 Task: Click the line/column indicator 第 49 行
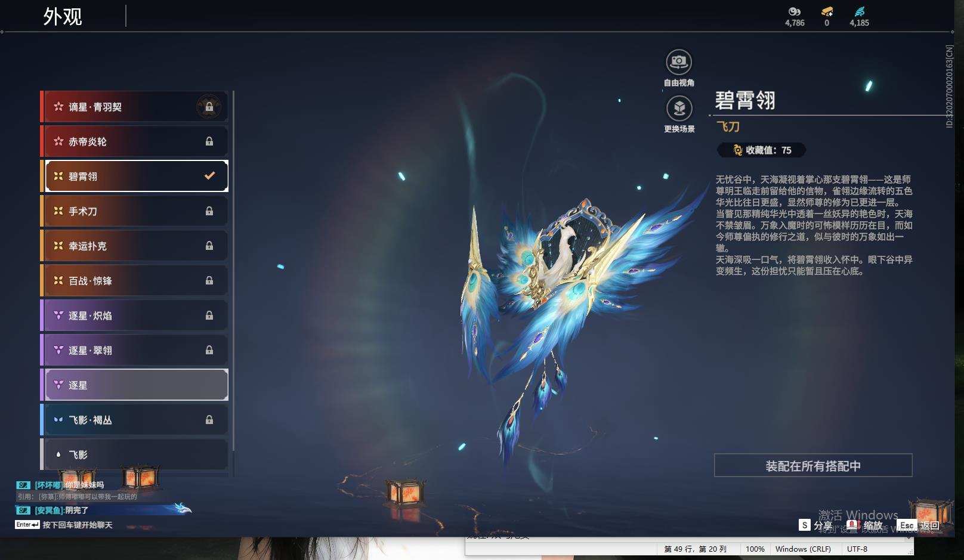[x=696, y=549]
